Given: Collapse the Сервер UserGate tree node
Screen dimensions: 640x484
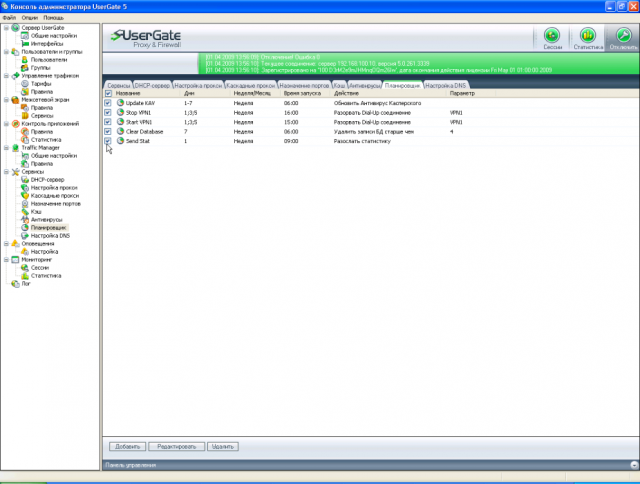Looking at the screenshot, I should (x=7, y=28).
